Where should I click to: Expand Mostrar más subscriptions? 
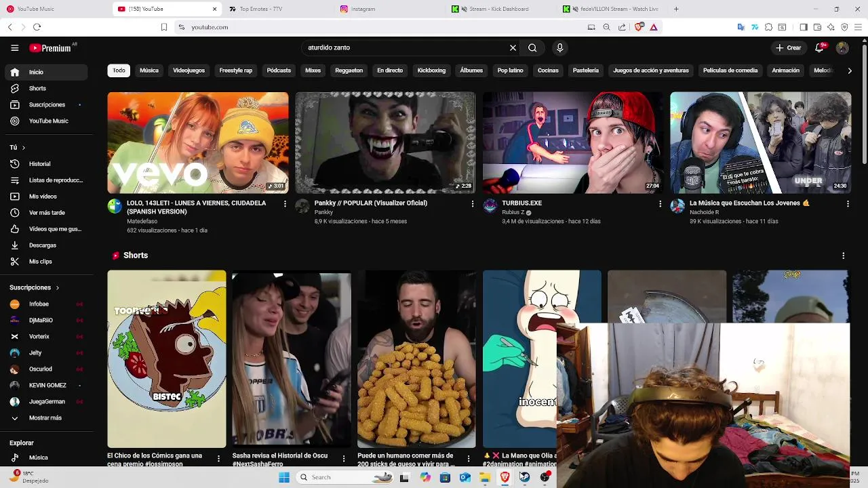point(46,418)
